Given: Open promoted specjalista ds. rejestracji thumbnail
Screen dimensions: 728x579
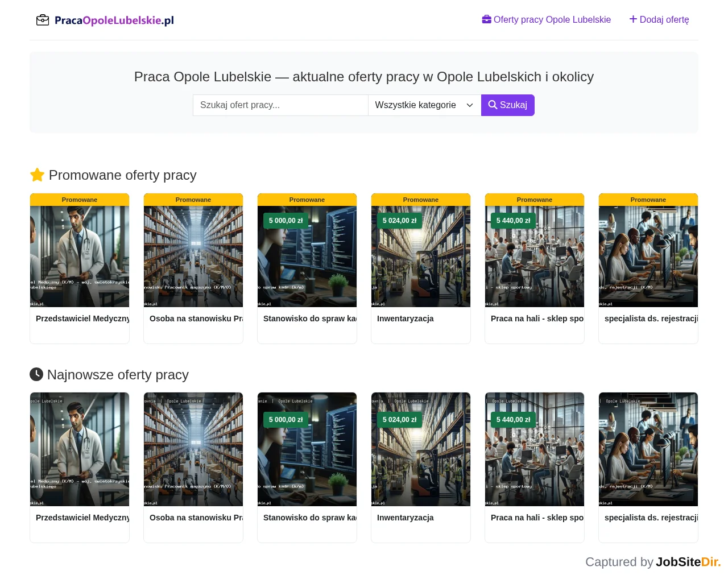Looking at the screenshot, I should tap(648, 257).
